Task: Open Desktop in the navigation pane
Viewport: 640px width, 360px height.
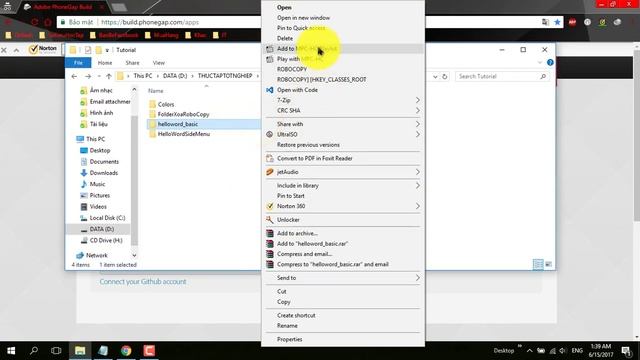Action: click(x=100, y=151)
